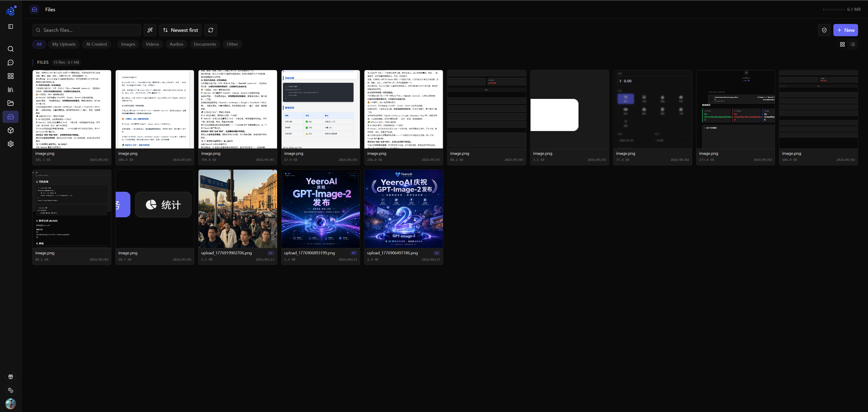868x412 pixels.
Task: Open the 3.1 KB image.png thumbnail
Action: click(x=569, y=109)
